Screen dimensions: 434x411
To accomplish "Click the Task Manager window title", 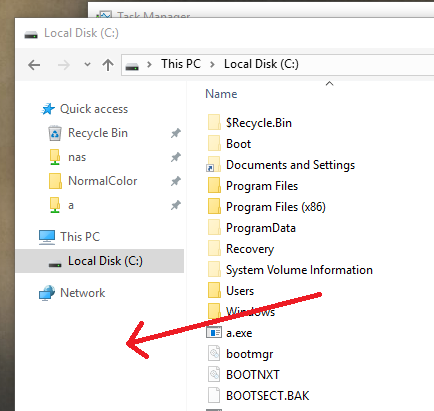I will coord(154,15).
